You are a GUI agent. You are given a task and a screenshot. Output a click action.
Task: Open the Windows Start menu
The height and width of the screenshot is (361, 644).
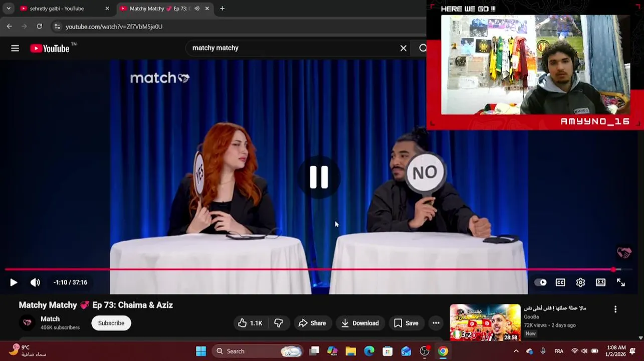[x=201, y=351]
